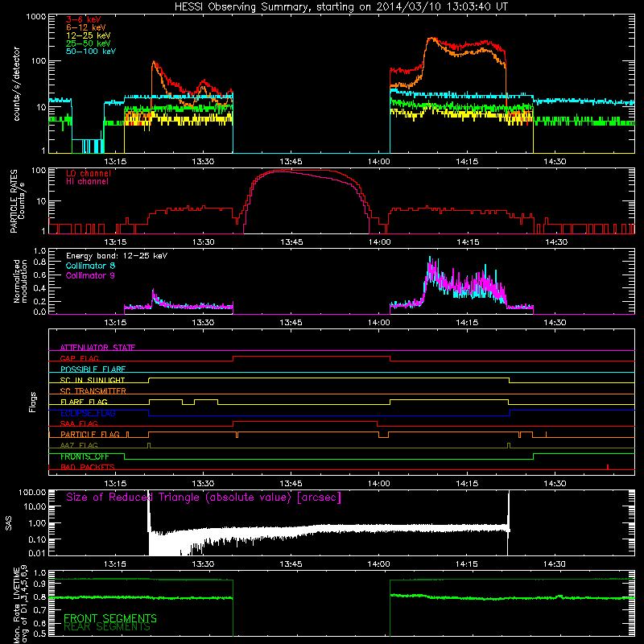Select the red 3-6 keV legend label
The width and height of the screenshot is (644, 644).
(x=84, y=19)
